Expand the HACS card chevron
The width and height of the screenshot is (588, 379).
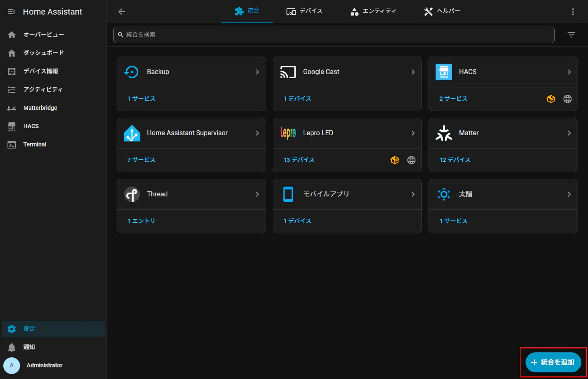point(569,72)
